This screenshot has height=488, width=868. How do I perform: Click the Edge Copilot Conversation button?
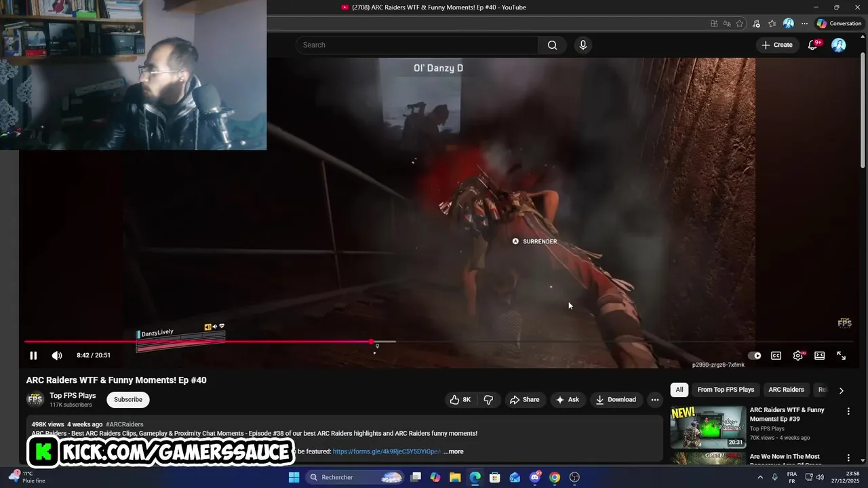click(839, 24)
